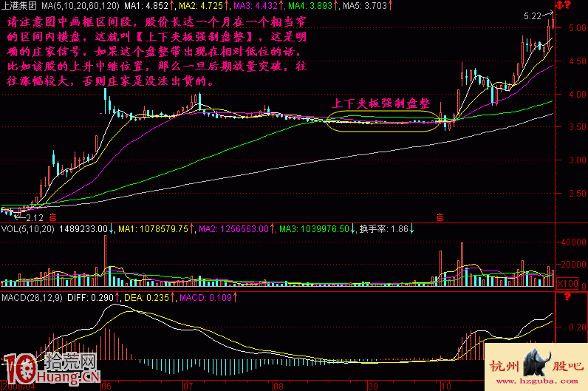
Task: Click the X100 volume scale box
Action: 567,284
